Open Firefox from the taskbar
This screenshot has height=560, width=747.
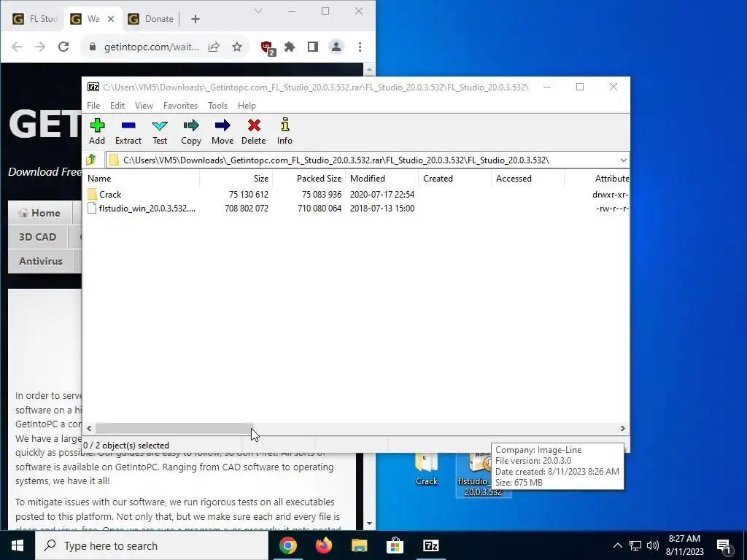324,545
